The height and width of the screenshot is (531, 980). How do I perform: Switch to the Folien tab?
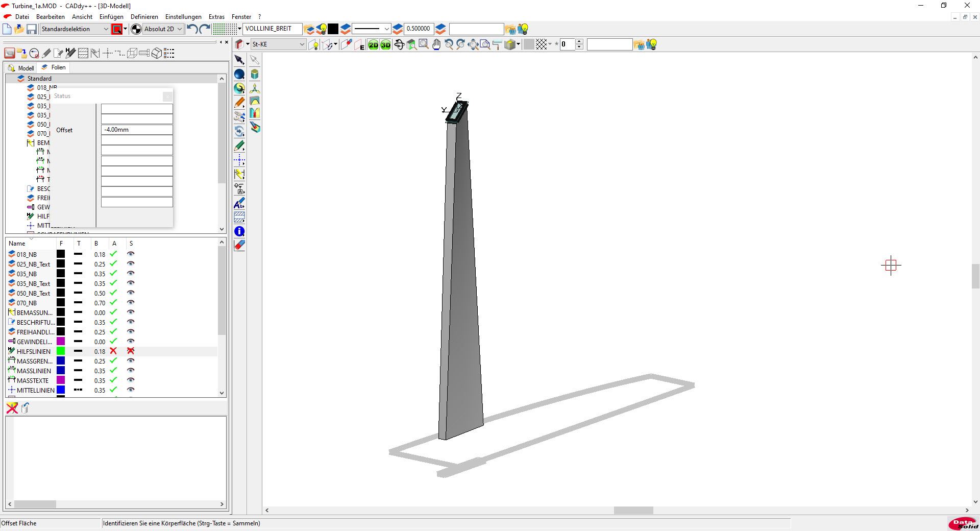[x=54, y=67]
